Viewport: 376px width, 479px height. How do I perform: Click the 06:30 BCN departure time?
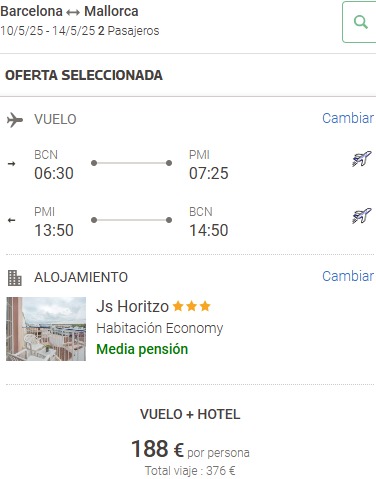pyautogui.click(x=54, y=173)
